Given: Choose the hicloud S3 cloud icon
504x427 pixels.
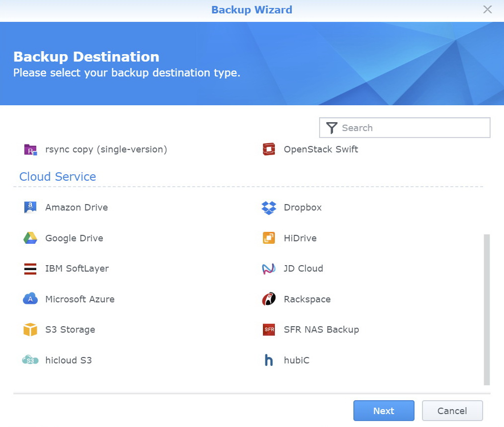Looking at the screenshot, I should coord(30,360).
